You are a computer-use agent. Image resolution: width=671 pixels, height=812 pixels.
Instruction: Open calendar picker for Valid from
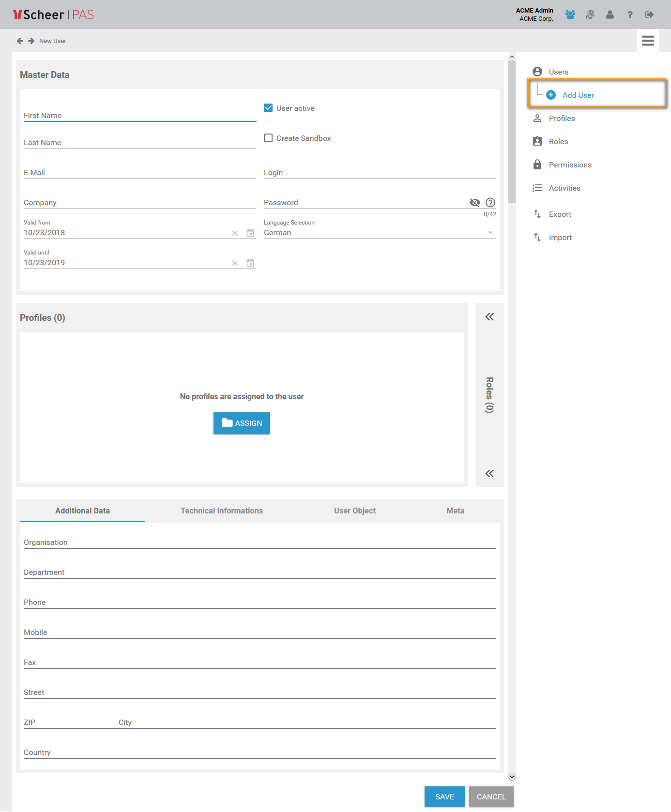250,233
